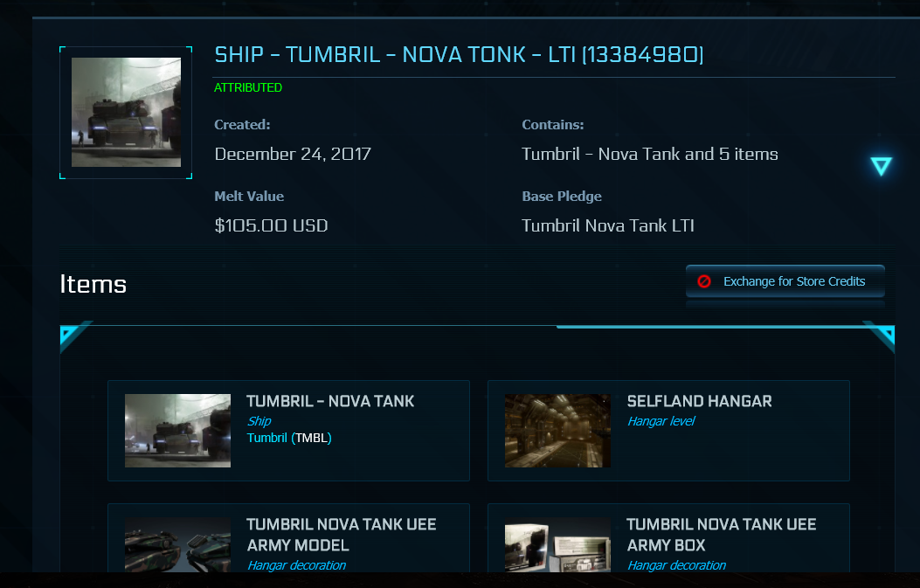Click the Tumbril - Nova Tank item title

[330, 402]
